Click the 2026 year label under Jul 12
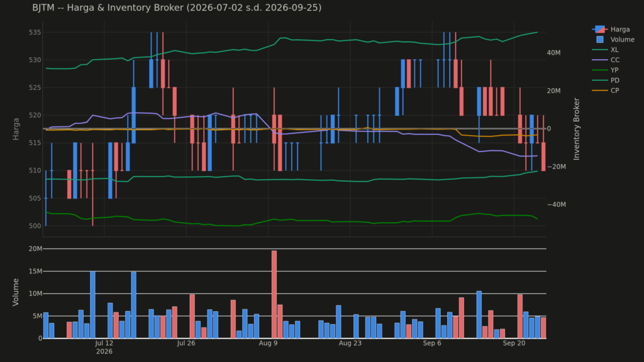Screen dimensions: 644x362 coord(104,351)
